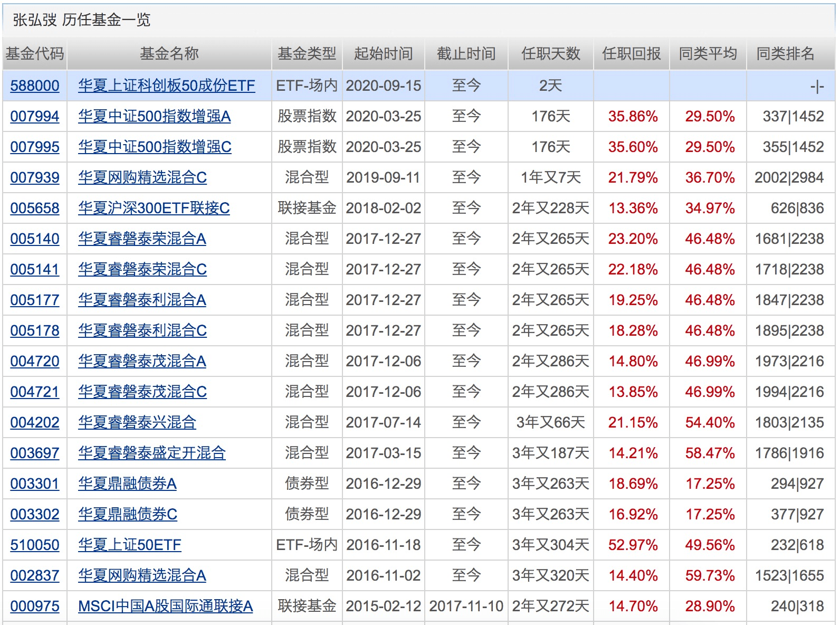
Task: Open fund code link 002837
Action: [35, 575]
